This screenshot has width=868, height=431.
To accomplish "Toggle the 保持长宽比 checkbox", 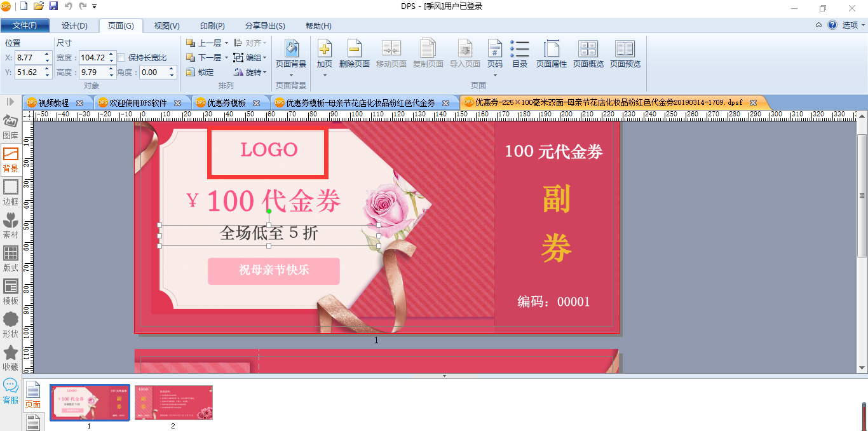I will [121, 57].
